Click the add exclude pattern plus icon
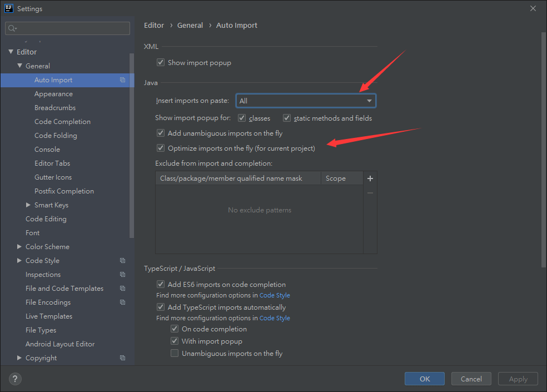Screen dimensions: 547x392 point(370,178)
